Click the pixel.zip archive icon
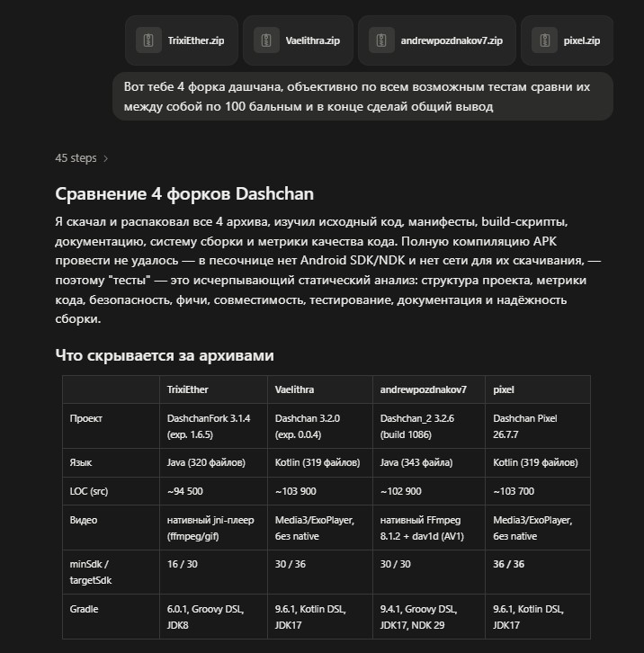This screenshot has width=644, height=653. (x=544, y=40)
